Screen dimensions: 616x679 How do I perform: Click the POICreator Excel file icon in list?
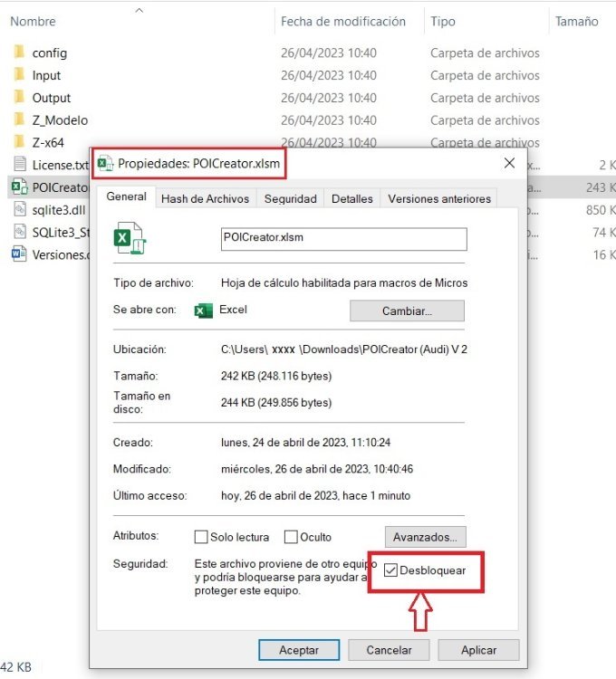(19, 187)
